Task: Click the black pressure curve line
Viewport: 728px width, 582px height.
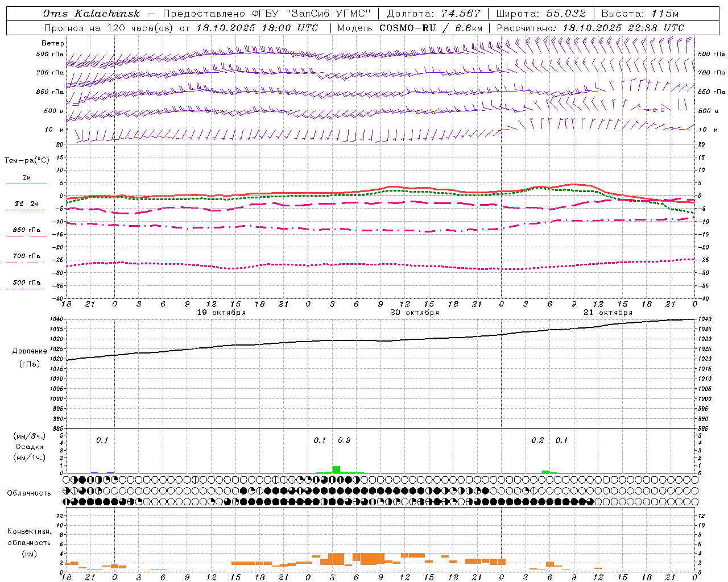Action: point(380,340)
